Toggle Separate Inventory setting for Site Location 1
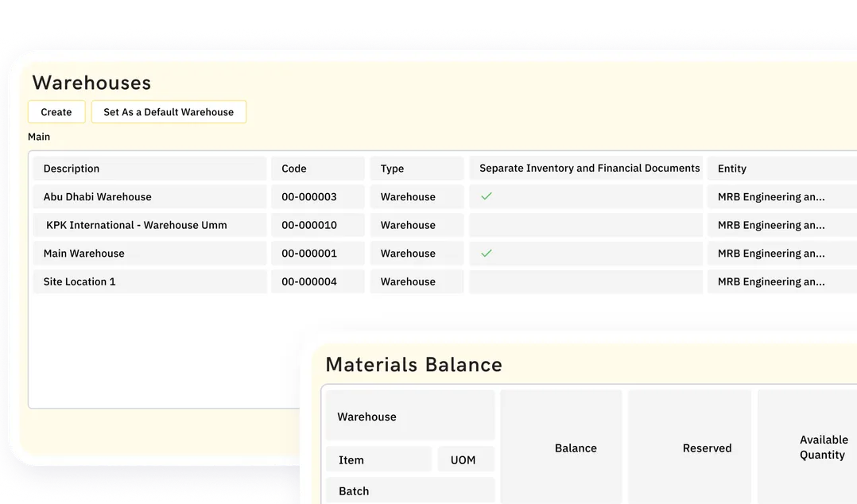The width and height of the screenshot is (857, 504). [586, 281]
